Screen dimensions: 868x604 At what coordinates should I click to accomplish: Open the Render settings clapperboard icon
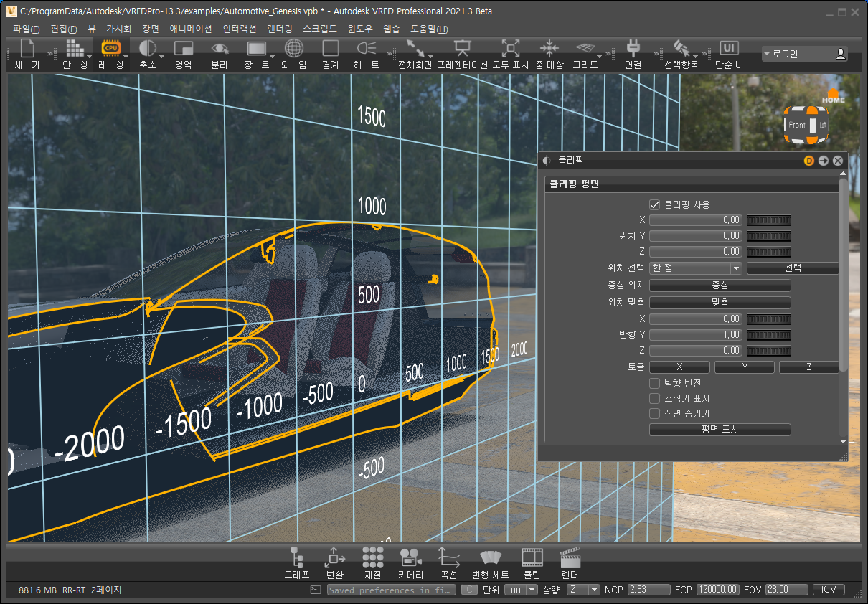point(570,557)
